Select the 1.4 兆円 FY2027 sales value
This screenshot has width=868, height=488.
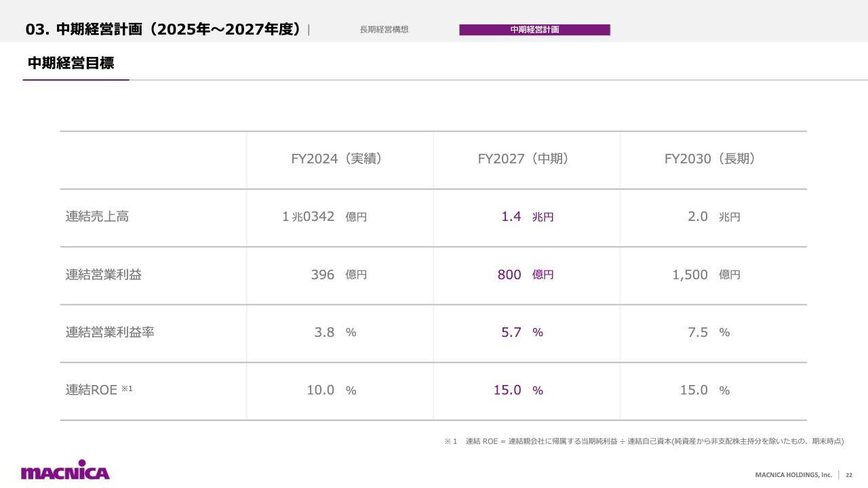point(528,217)
